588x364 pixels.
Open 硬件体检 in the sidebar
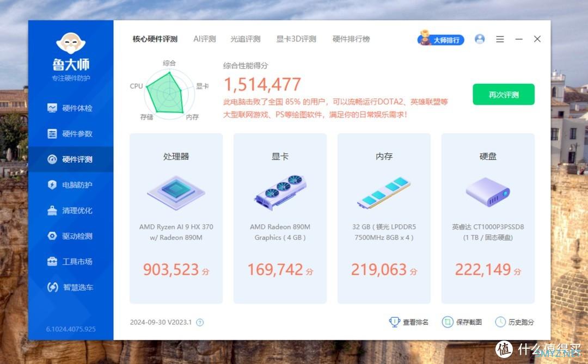pyautogui.click(x=70, y=108)
